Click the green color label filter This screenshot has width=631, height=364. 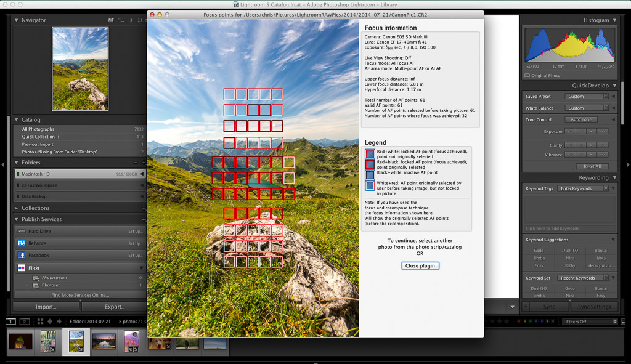point(531,322)
